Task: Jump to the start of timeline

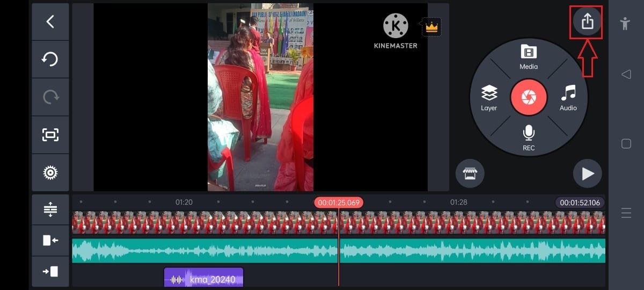Action: coord(50,240)
